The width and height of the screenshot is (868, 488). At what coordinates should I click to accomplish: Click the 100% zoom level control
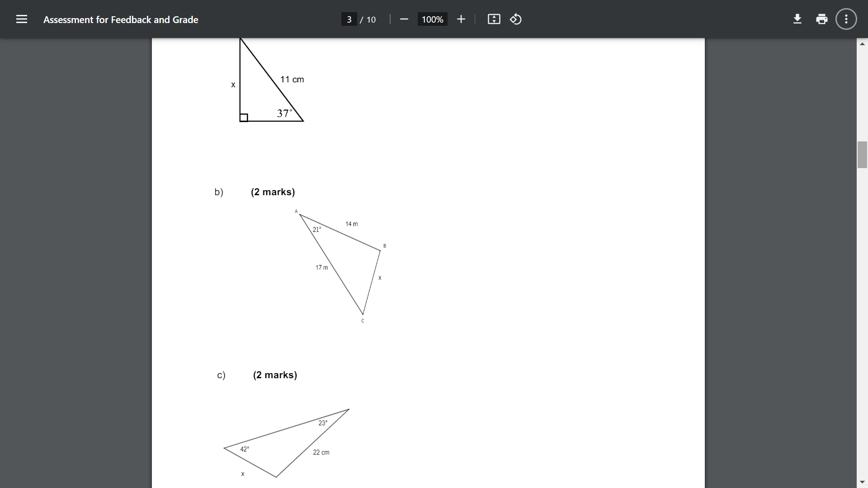click(x=432, y=19)
